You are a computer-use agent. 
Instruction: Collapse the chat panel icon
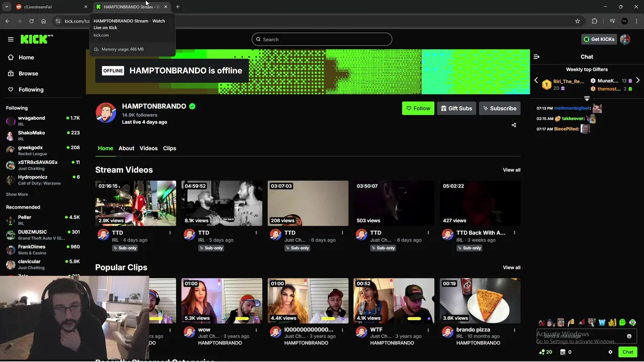coord(536,57)
